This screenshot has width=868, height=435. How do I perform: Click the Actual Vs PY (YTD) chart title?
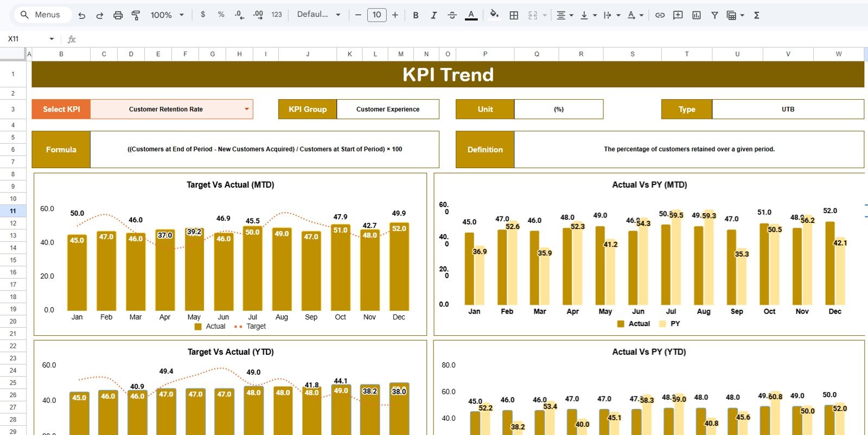pyautogui.click(x=649, y=351)
